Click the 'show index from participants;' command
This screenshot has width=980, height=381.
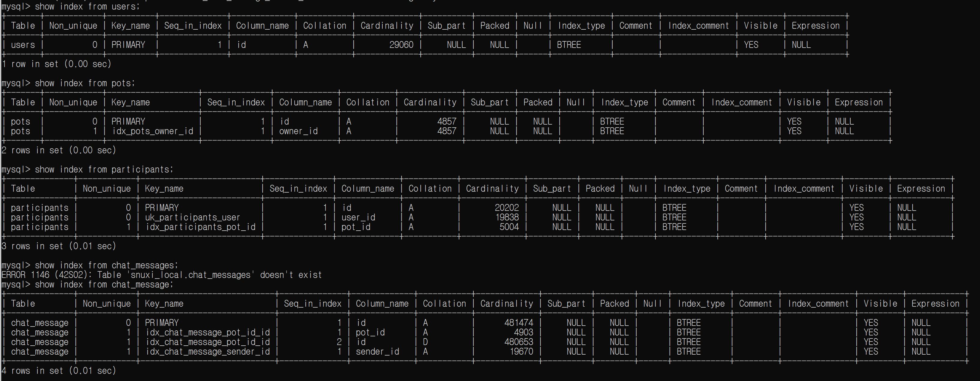point(104,170)
